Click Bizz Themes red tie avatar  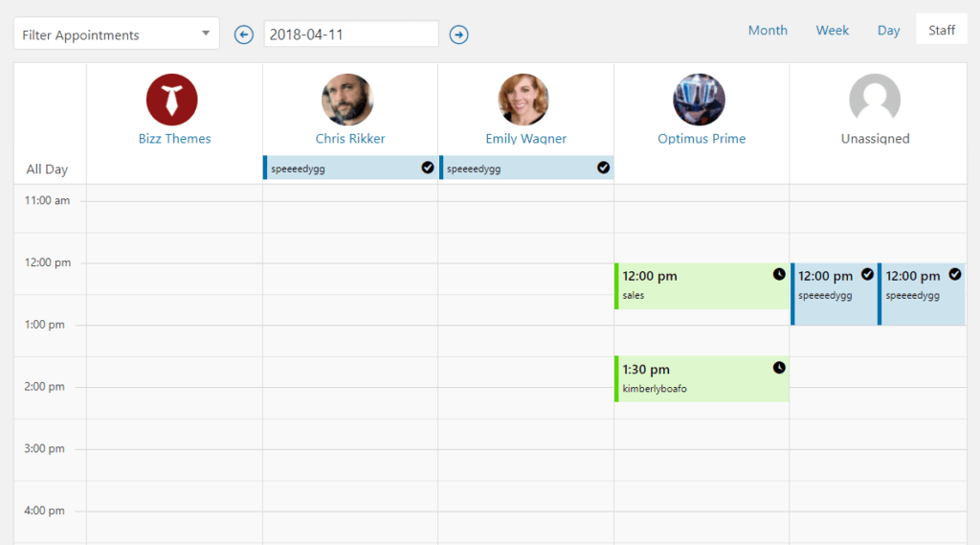[172, 100]
